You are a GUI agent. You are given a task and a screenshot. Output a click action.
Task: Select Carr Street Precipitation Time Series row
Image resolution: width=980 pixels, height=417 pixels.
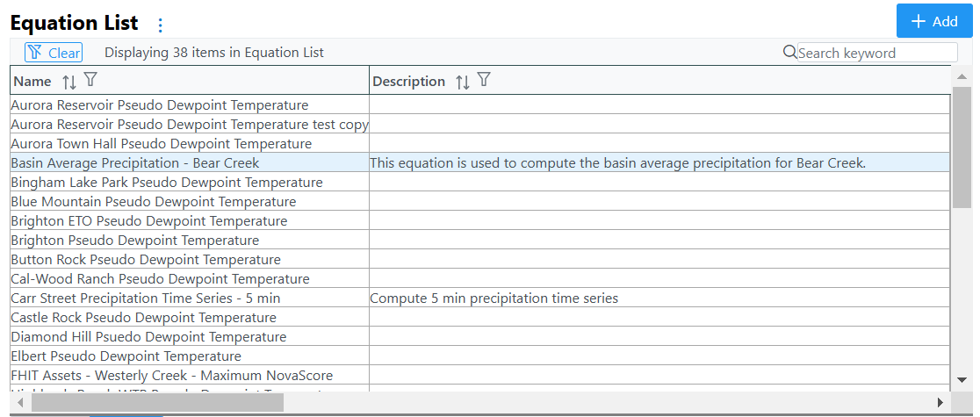(480, 298)
